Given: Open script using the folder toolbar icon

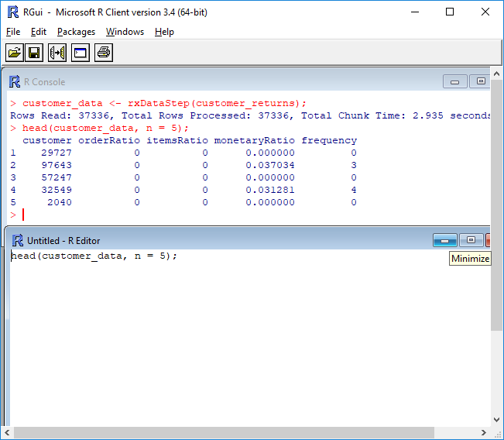Looking at the screenshot, I should click(x=15, y=53).
